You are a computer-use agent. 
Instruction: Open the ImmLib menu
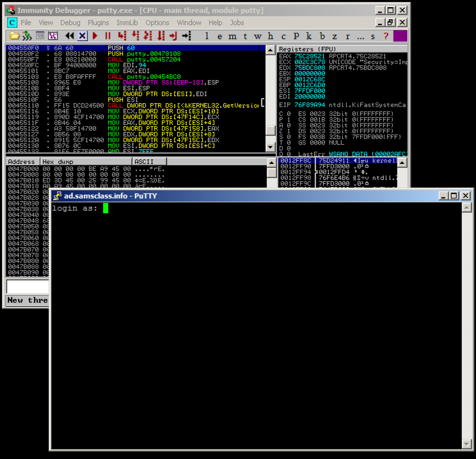(x=127, y=23)
